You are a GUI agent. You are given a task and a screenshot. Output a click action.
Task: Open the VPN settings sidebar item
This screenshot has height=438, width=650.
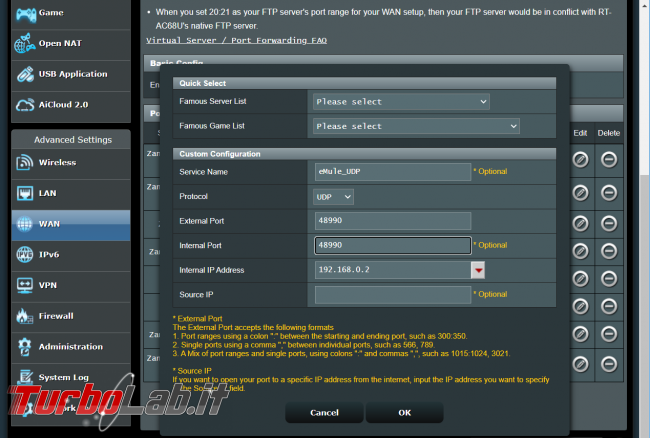tap(70, 286)
